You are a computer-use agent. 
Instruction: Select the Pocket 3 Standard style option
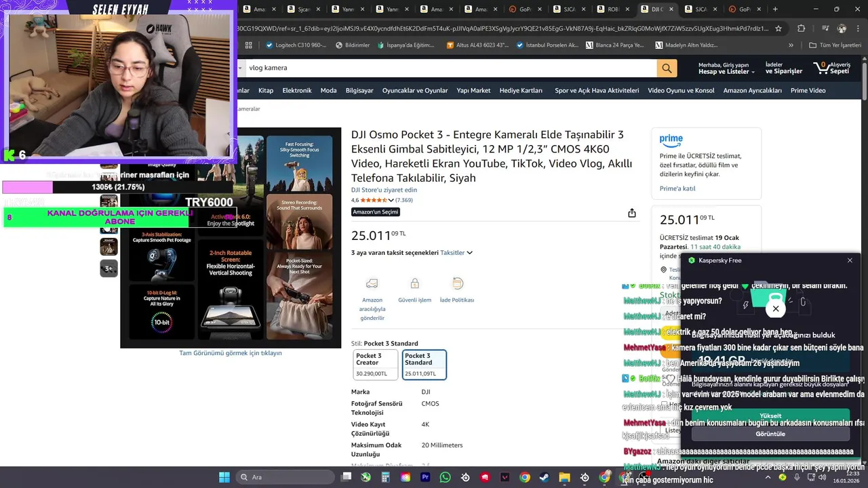point(424,365)
